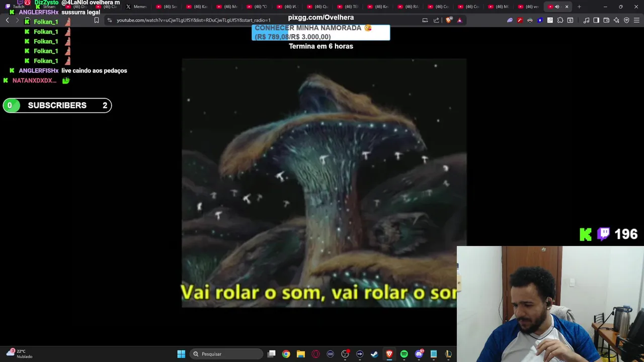Click the NATANXDXDX username in chat
The image size is (644, 362).
(34, 80)
